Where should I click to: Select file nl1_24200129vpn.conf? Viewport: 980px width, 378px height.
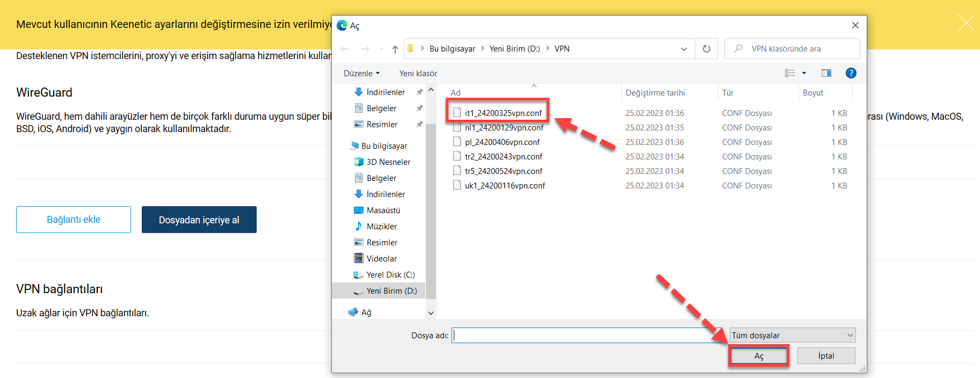click(x=504, y=128)
